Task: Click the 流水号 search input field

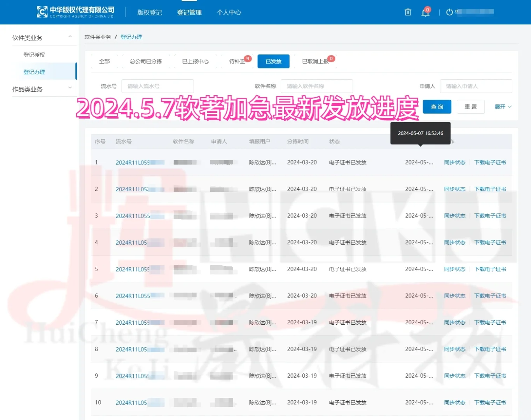Action: click(157, 86)
